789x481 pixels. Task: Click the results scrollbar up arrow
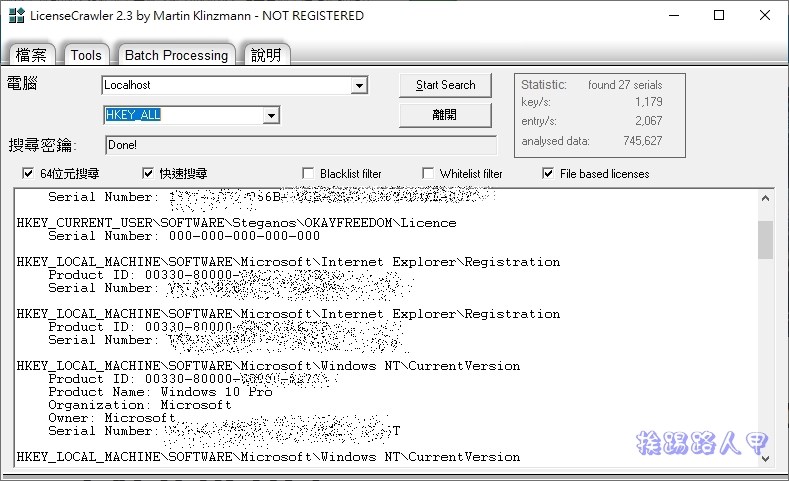pos(765,198)
